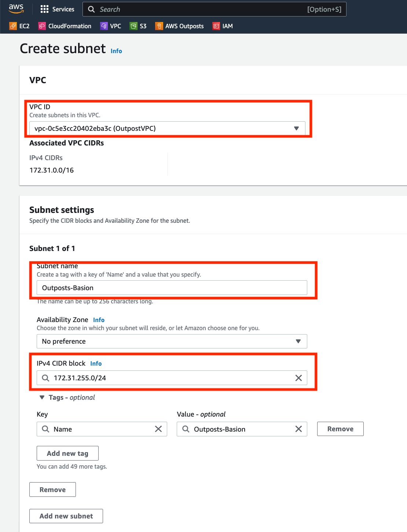
Task: Open the VPC console shortcut
Action: 110,26
